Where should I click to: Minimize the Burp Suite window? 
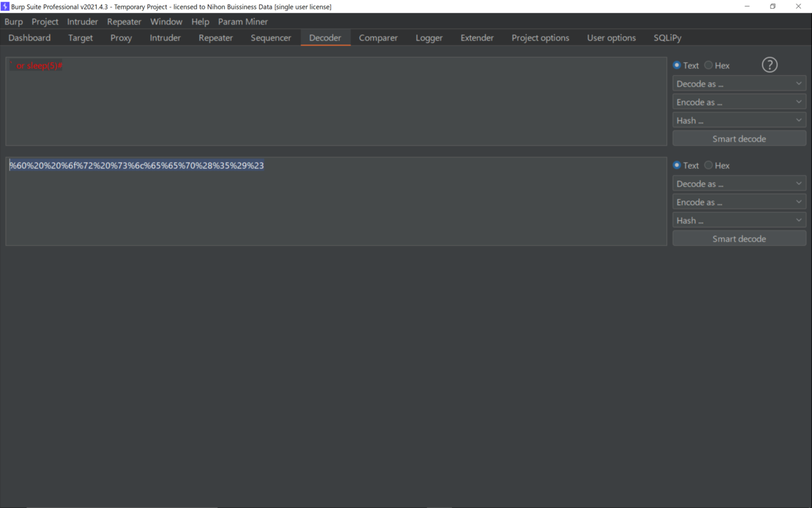(x=747, y=6)
